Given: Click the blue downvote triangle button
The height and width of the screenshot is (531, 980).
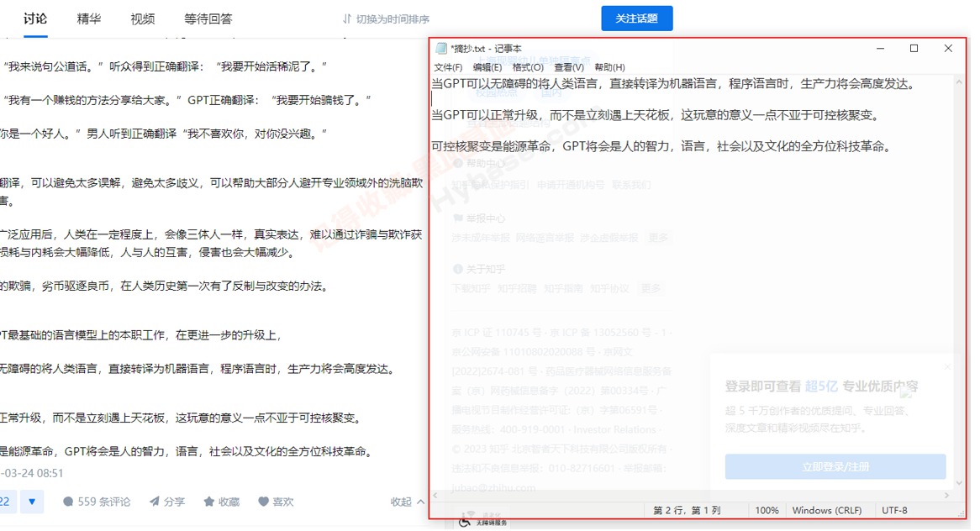Looking at the screenshot, I should tap(32, 502).
